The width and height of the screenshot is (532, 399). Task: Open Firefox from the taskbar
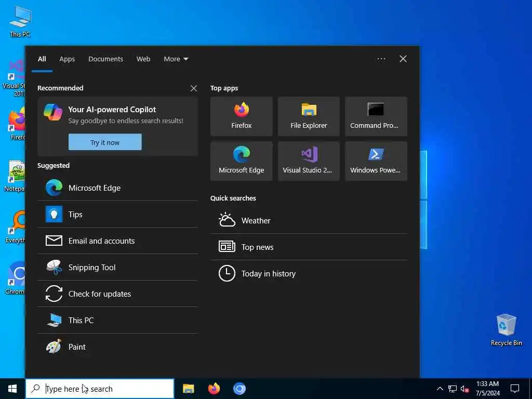[214, 389]
